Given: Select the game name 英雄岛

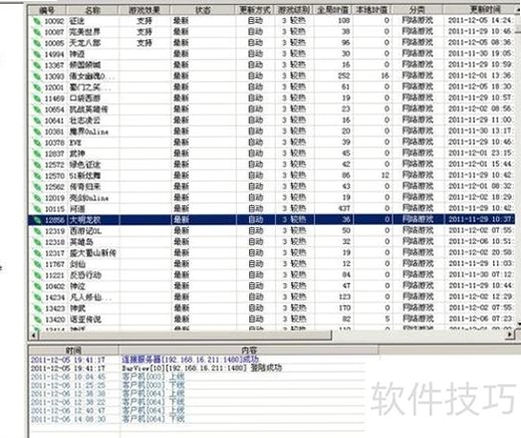Looking at the screenshot, I should pos(81,242).
